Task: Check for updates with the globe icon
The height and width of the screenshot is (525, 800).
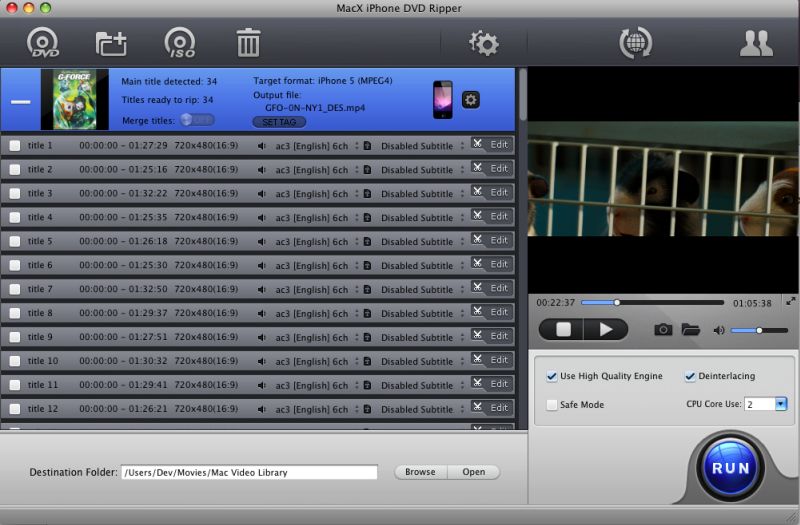Action: point(635,43)
